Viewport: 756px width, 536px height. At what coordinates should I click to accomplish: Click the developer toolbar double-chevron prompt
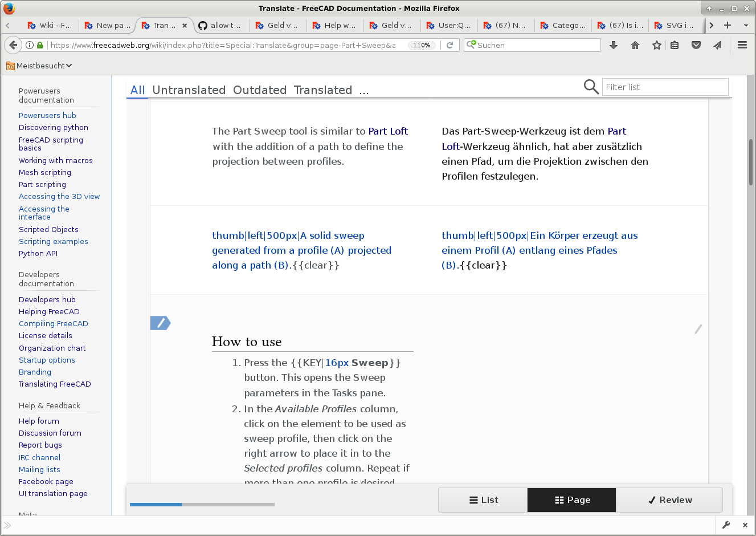click(7, 525)
